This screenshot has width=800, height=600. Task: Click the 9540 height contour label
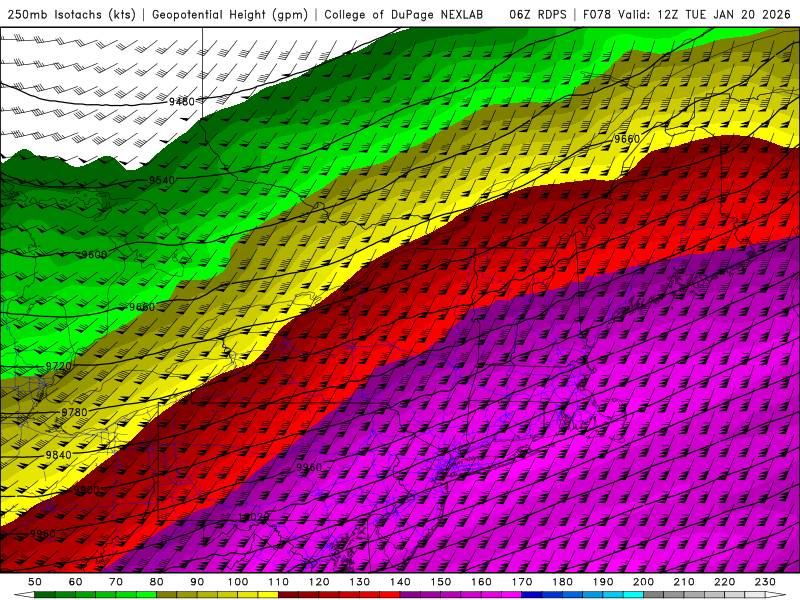pyautogui.click(x=162, y=180)
